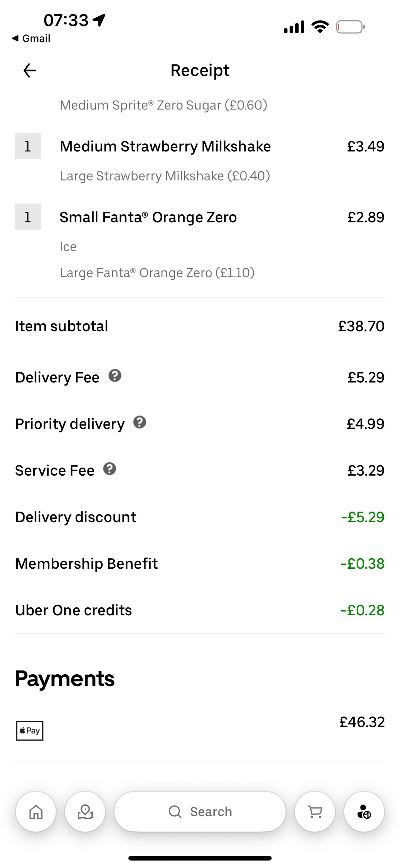The image size is (400, 868).
Task: Tap the Delivery discount amount
Action: [363, 517]
